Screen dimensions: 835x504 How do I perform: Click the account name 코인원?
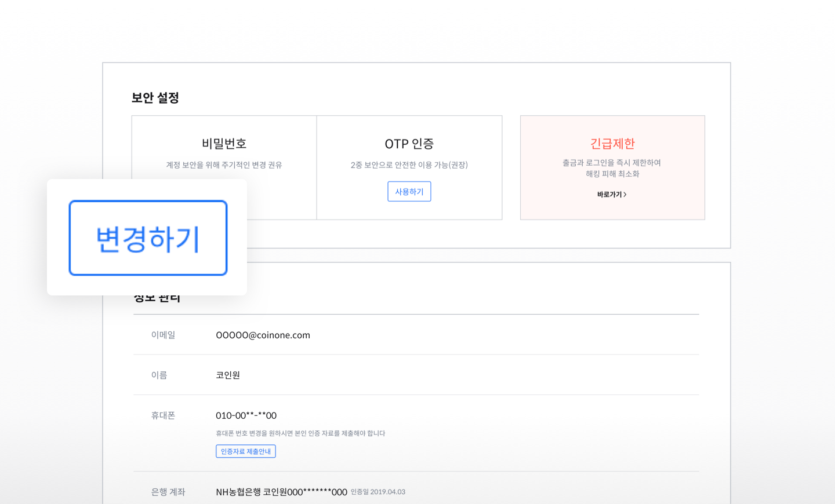[227, 375]
